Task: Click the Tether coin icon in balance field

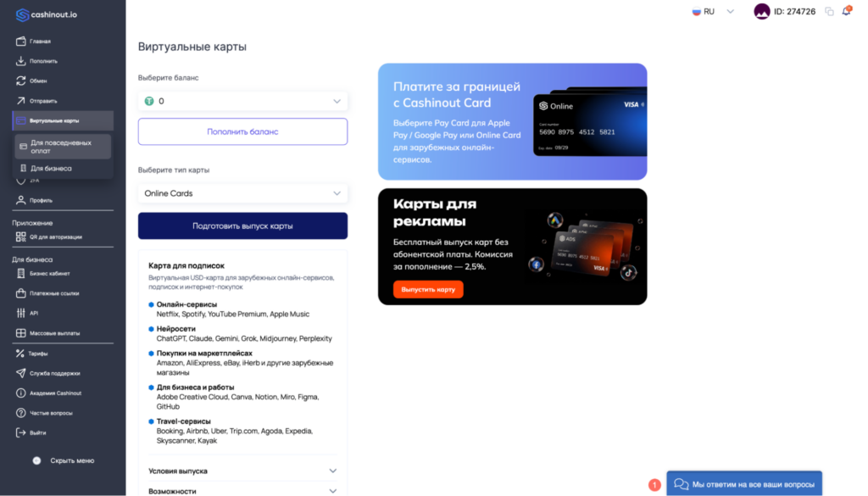Action: click(x=149, y=101)
